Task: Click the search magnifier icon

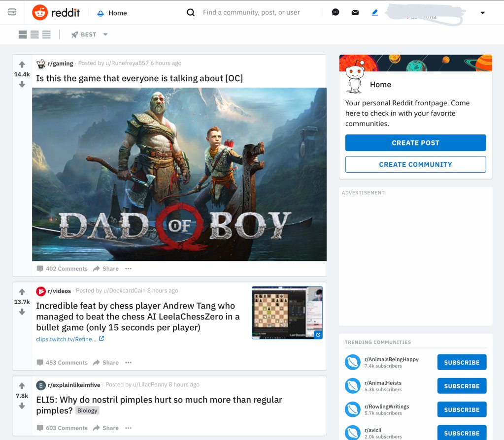Action: point(191,12)
